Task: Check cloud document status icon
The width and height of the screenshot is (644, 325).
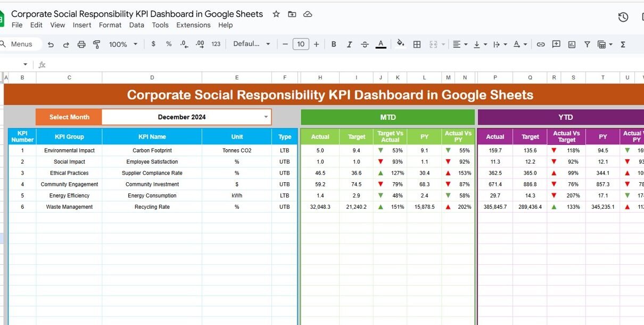Action: (308, 14)
